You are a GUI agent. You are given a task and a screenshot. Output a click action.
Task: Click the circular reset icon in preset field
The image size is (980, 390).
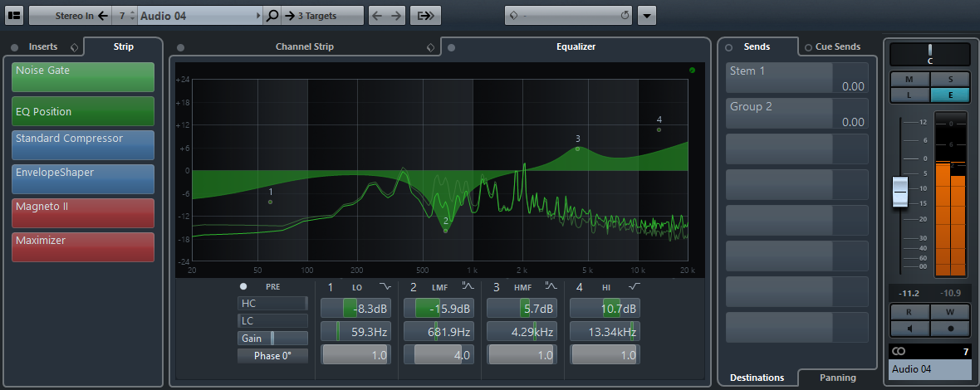(625, 16)
